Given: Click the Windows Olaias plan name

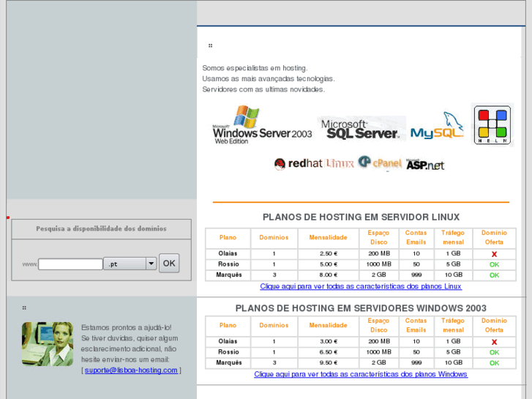Looking at the screenshot, I should (x=228, y=341).
